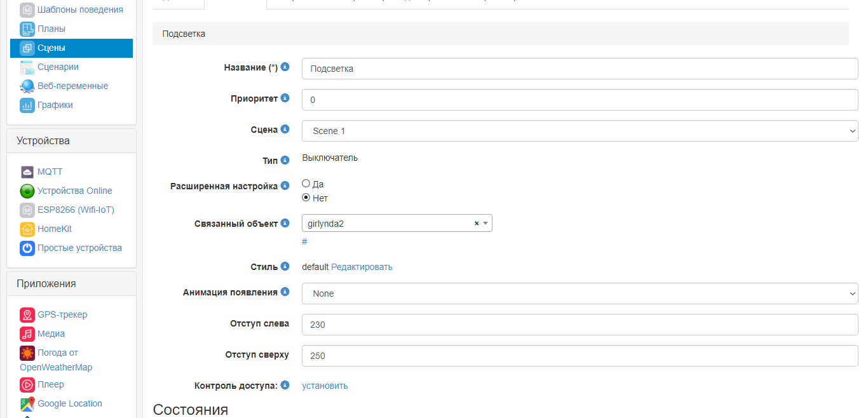Open the Связанный объект girlynda2 combo box
Screen dimensions: 868x418
388,224
